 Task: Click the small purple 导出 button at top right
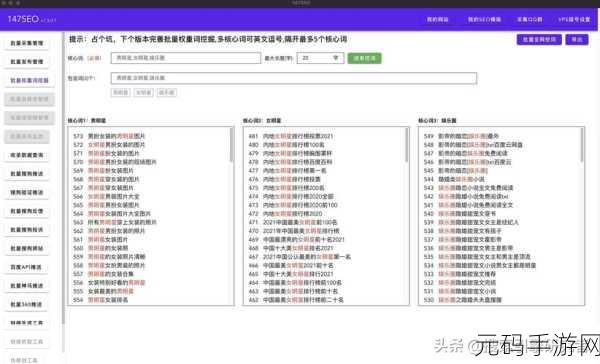[577, 39]
